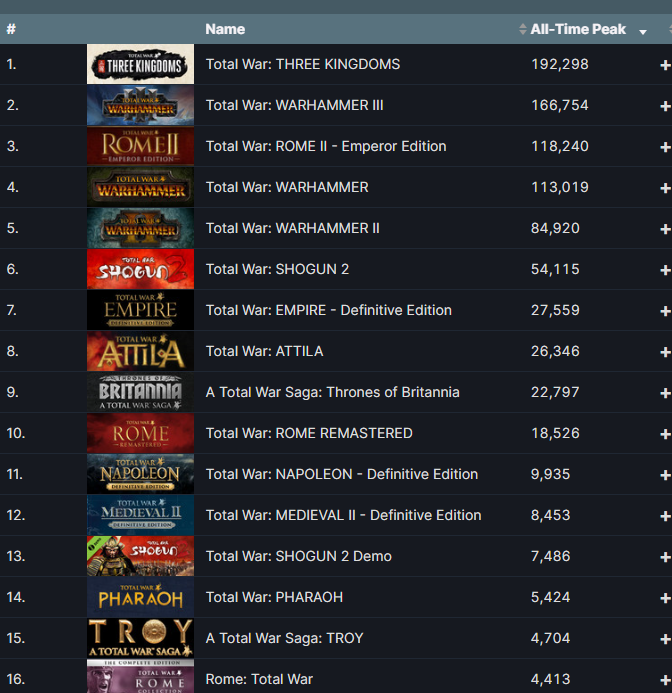
Task: Open Total War: ATTILA link
Action: (x=264, y=351)
